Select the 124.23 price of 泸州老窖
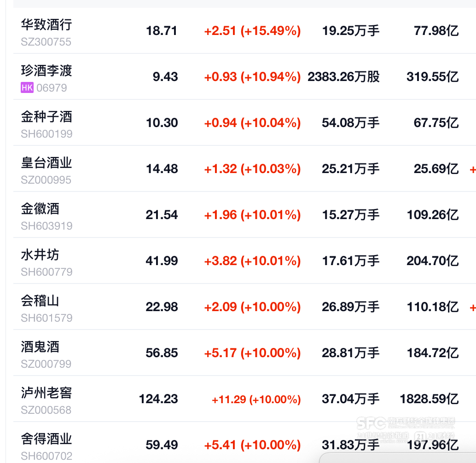 click(x=158, y=399)
